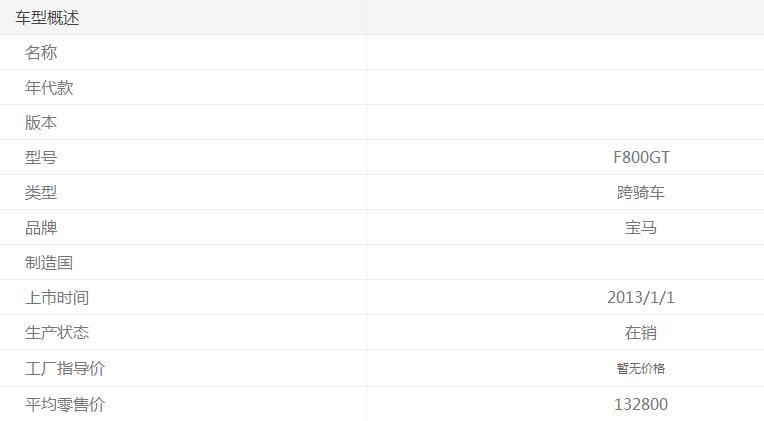Click the 车型概述 section header

tap(47, 18)
